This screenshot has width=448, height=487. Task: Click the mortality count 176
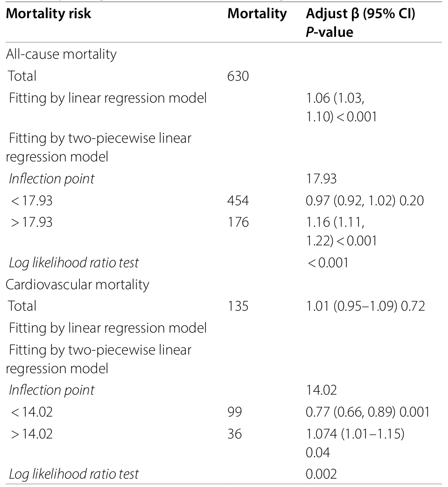click(238, 222)
